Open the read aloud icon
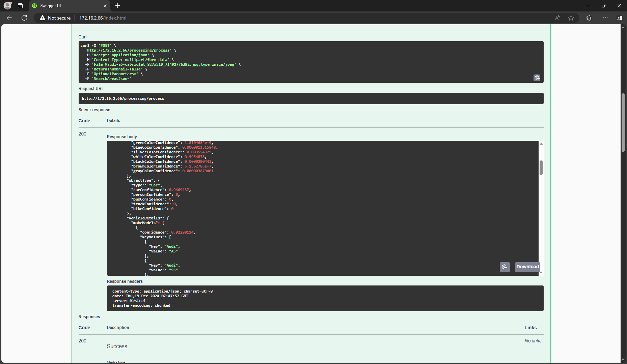Image resolution: width=627 pixels, height=364 pixels. click(557, 18)
